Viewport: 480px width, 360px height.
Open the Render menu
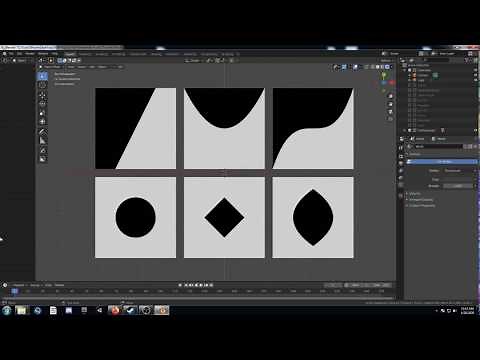pyautogui.click(x=30, y=54)
